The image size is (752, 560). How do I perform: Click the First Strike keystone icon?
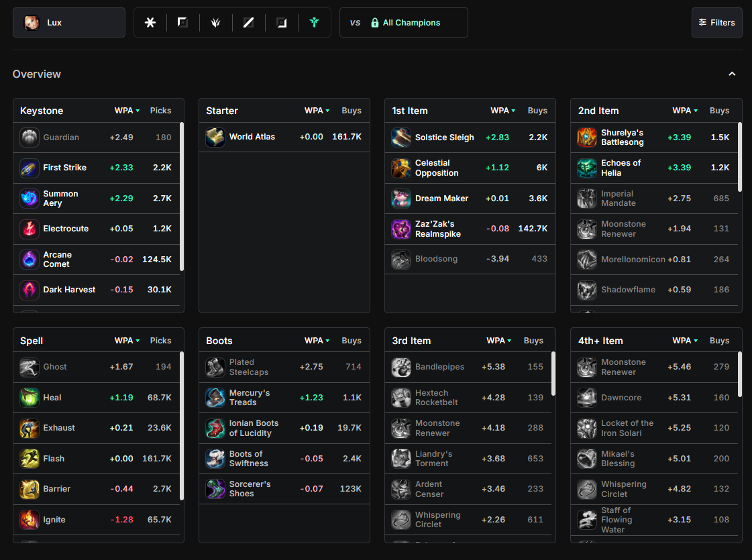coord(30,168)
